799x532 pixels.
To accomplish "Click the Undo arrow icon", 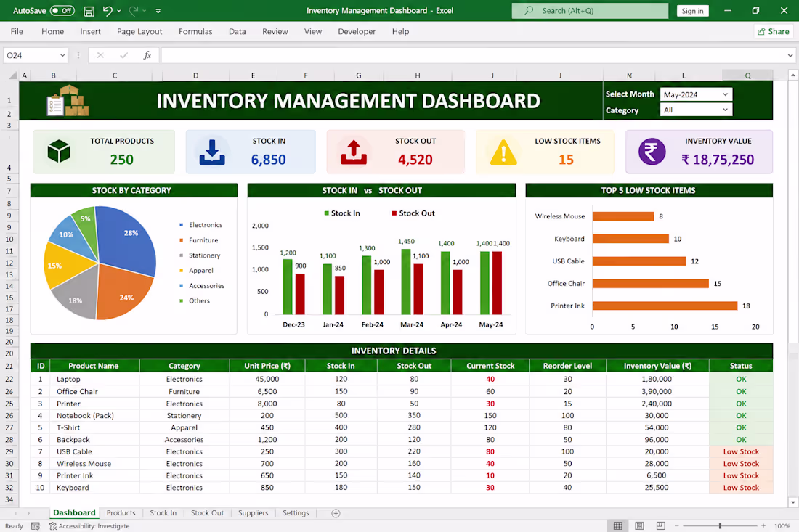I will coord(108,11).
